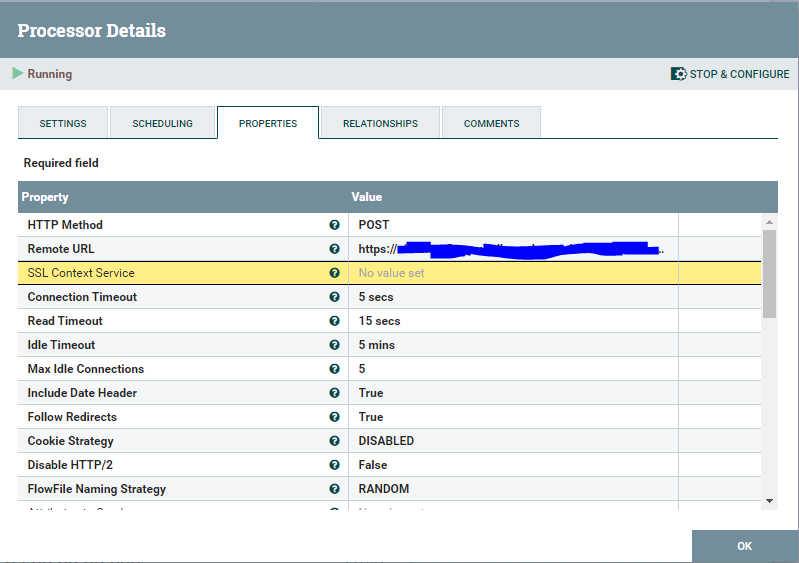
Task: Click help icon for Cookie Strategy
Action: pyautogui.click(x=334, y=441)
